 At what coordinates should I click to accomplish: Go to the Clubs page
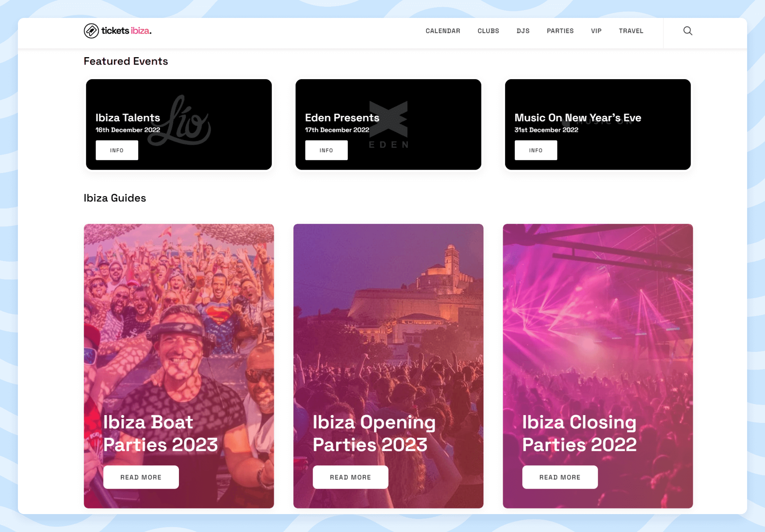[x=488, y=31]
